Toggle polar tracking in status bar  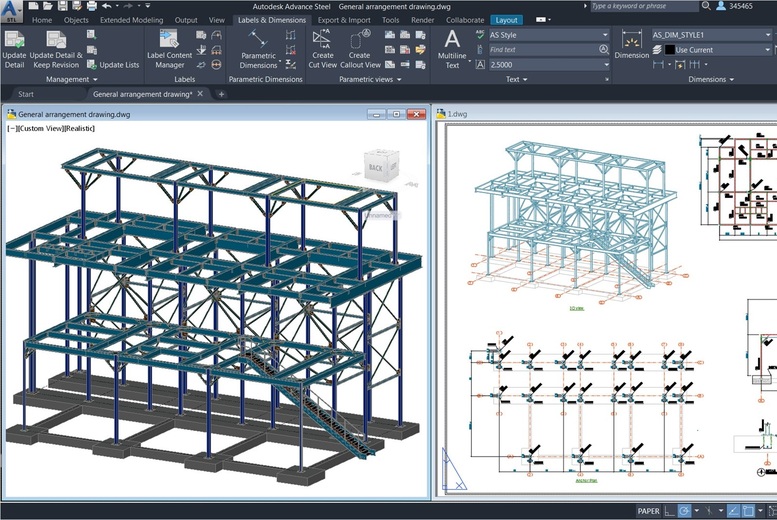point(684,511)
